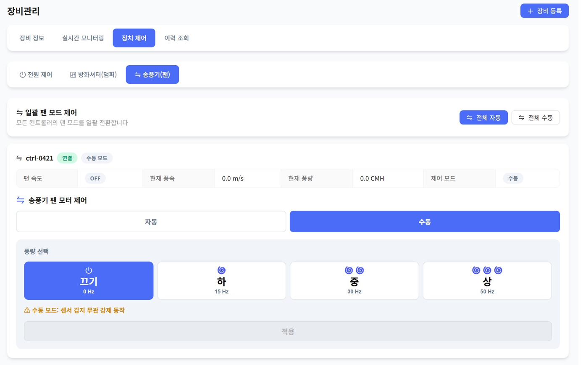Click the power icon above 끄기
The height and width of the screenshot is (365, 588).
[89, 270]
